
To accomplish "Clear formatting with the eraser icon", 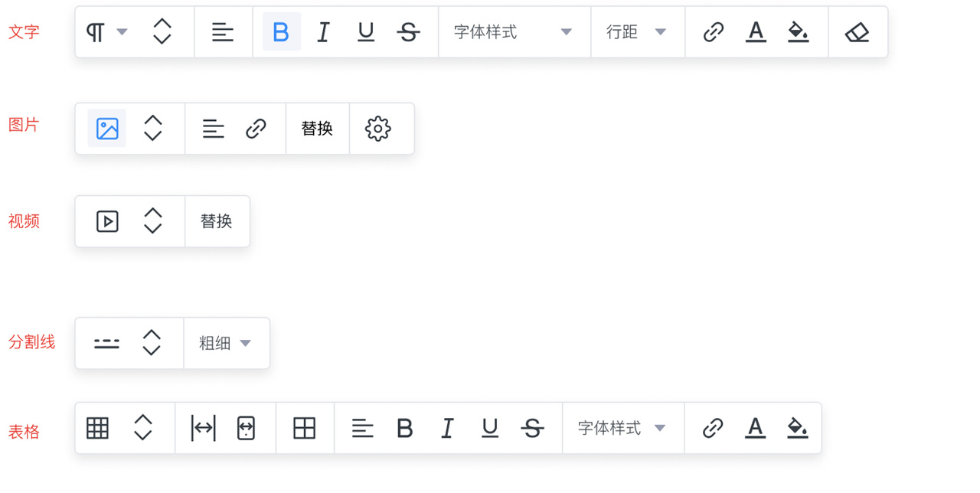I will 857,32.
